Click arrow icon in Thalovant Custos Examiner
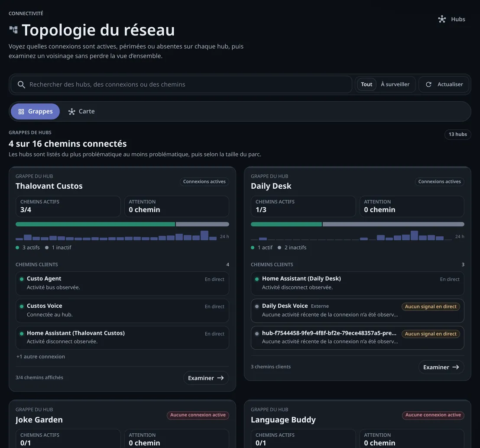Viewport: 480px width, 448px height. (221, 378)
